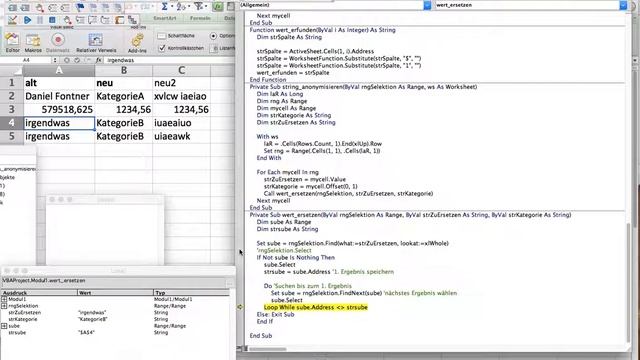The width and height of the screenshot is (640, 360).
Task: Expand the sube entry in the locals window
Action: point(4,326)
